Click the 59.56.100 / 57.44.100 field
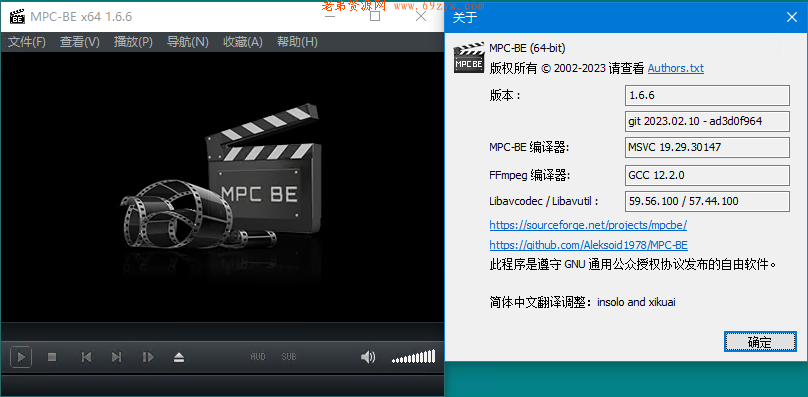This screenshot has height=397, width=808. pyautogui.click(x=707, y=202)
